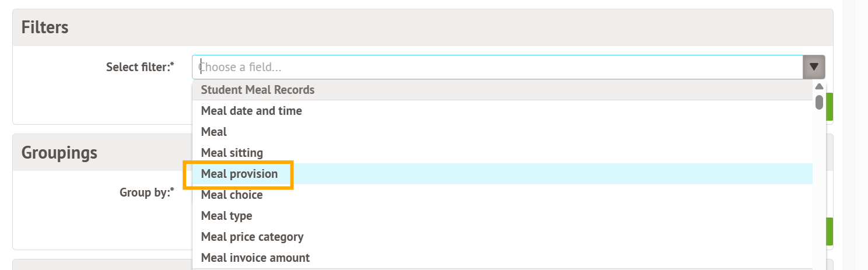
Task: Click the Groupings panel heading
Action: coord(60,153)
